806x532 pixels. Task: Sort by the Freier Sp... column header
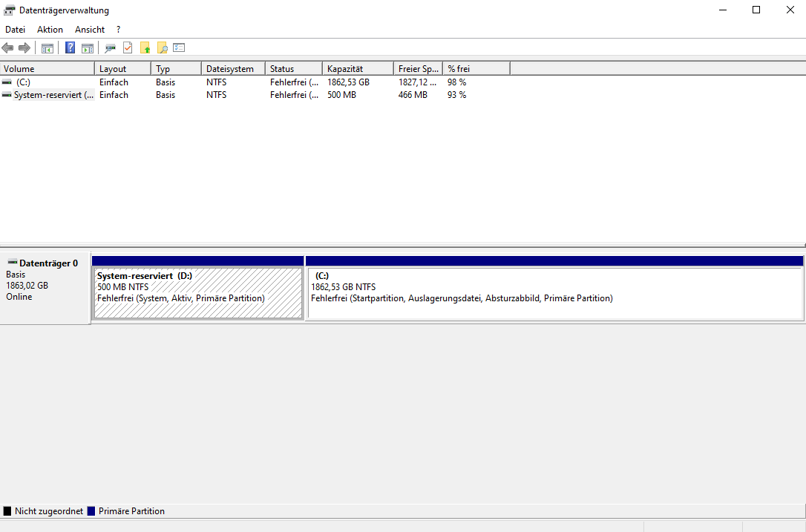tap(419, 69)
